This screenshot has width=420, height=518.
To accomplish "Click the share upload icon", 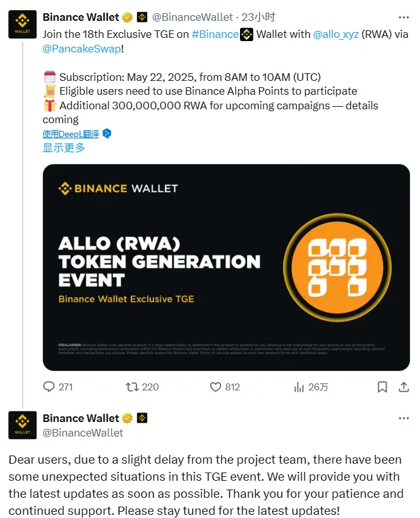I will coord(404,387).
